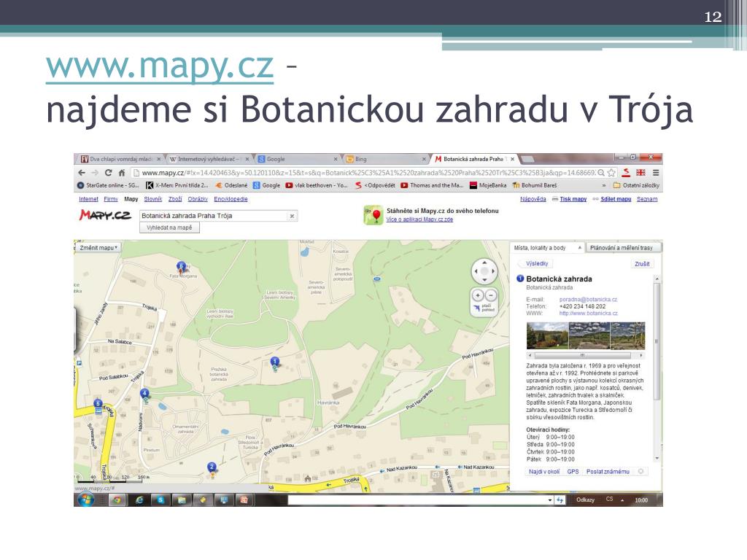Image resolution: width=747 pixels, height=560 pixels.
Task: Click Najdi v okolí link
Action: (544, 472)
